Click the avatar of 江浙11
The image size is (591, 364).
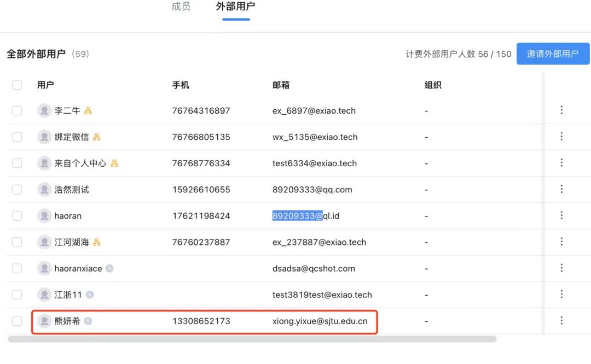click(x=44, y=295)
